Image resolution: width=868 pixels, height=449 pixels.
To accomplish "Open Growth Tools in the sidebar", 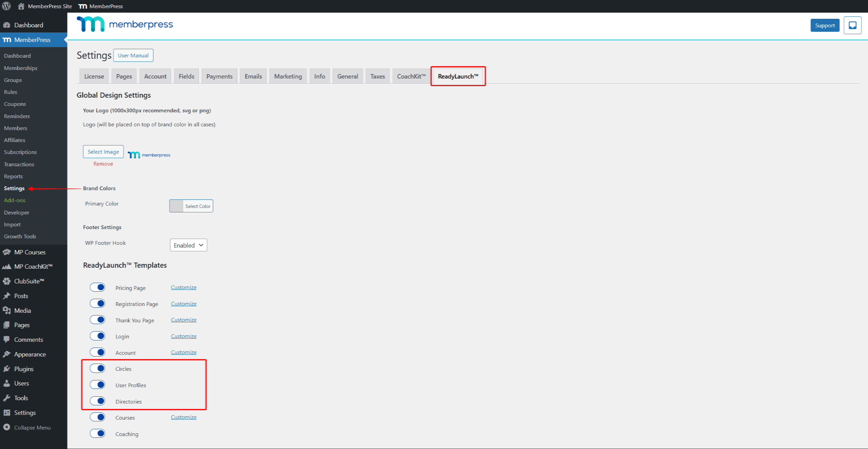I will point(20,236).
